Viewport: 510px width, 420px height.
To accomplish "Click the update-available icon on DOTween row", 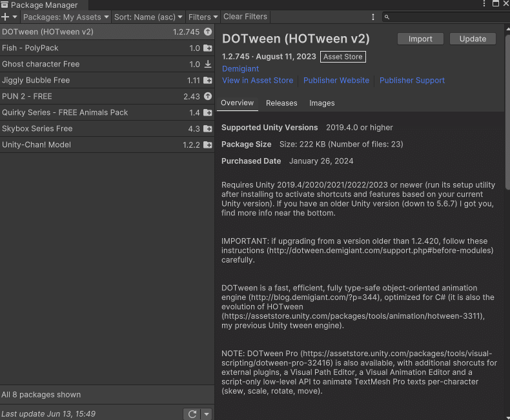I will [x=208, y=32].
